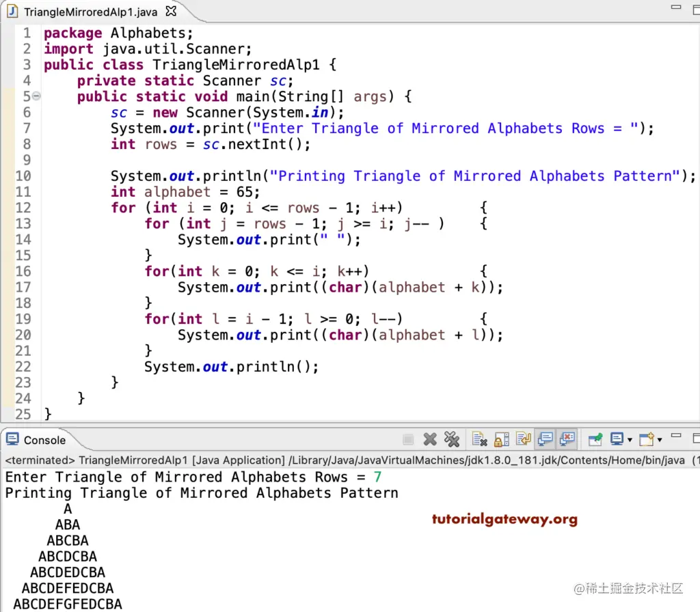
Task: Click the 'ABCDCBA' output row
Action: coord(68,557)
